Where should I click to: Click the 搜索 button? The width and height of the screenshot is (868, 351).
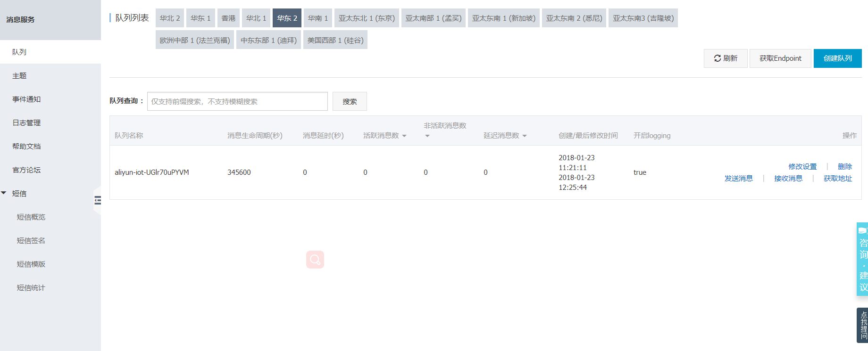coord(350,101)
